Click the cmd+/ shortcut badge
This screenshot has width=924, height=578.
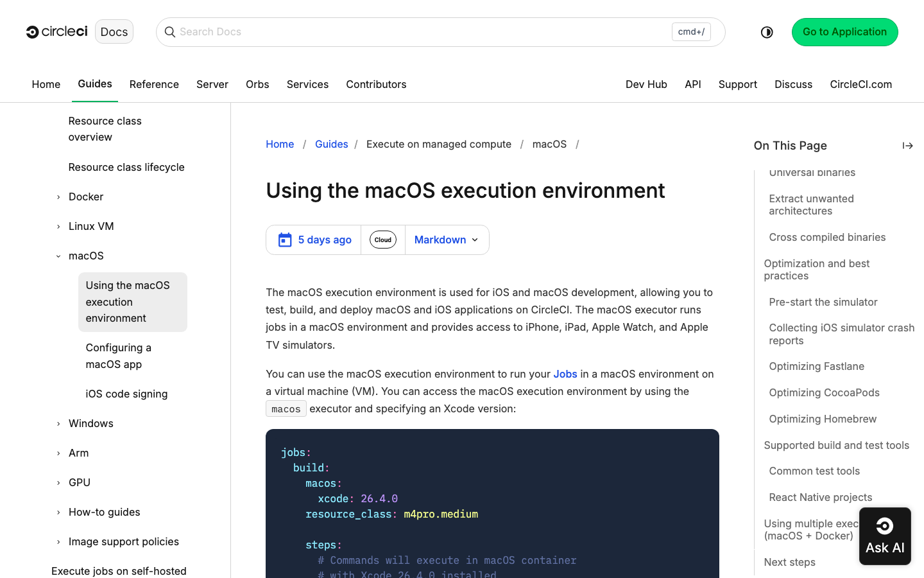click(x=691, y=31)
